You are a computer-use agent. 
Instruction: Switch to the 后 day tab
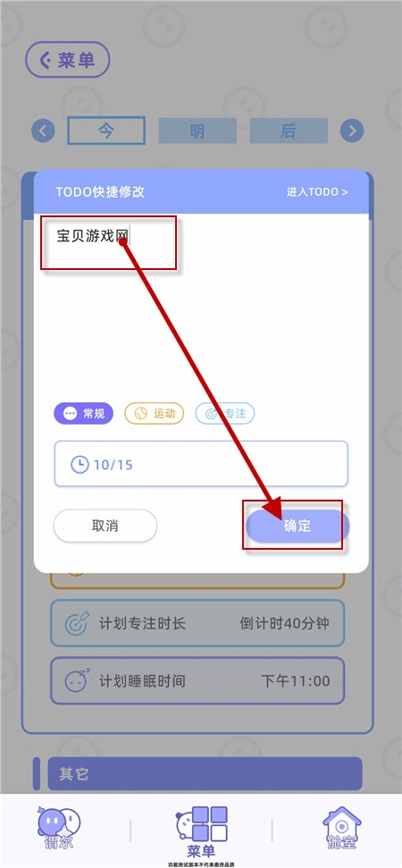tap(289, 131)
